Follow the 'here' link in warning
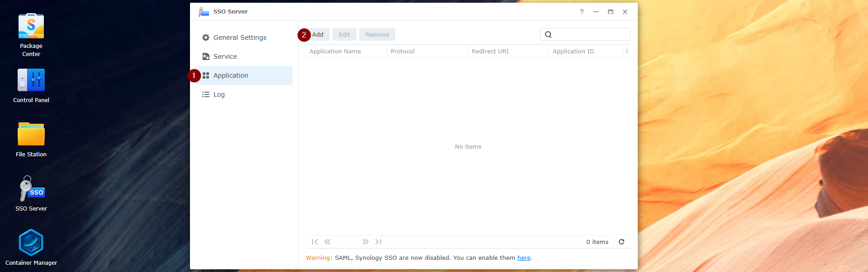This screenshot has width=868, height=272. pyautogui.click(x=524, y=258)
